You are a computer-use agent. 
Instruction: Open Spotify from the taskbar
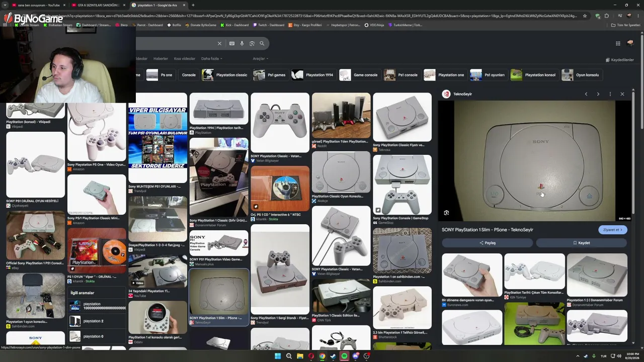click(344, 356)
